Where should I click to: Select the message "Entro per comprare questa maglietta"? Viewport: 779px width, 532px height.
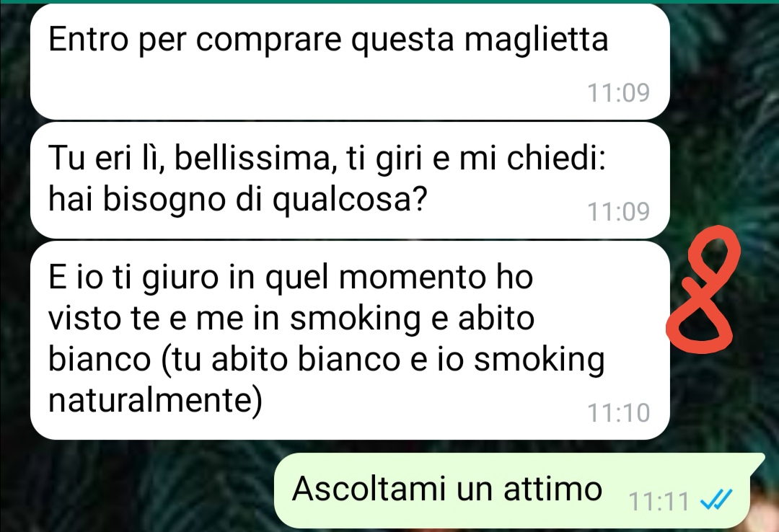350,61
